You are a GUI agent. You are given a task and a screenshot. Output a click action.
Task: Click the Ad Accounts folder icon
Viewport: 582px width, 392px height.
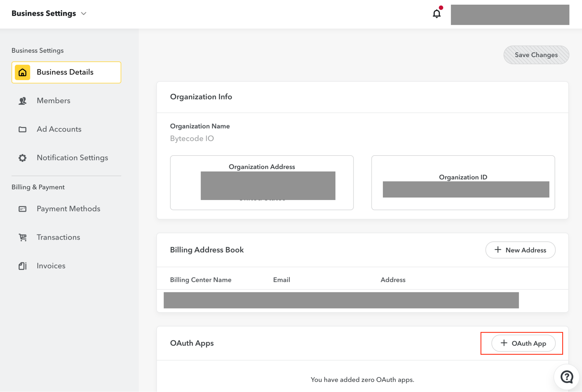pos(22,129)
